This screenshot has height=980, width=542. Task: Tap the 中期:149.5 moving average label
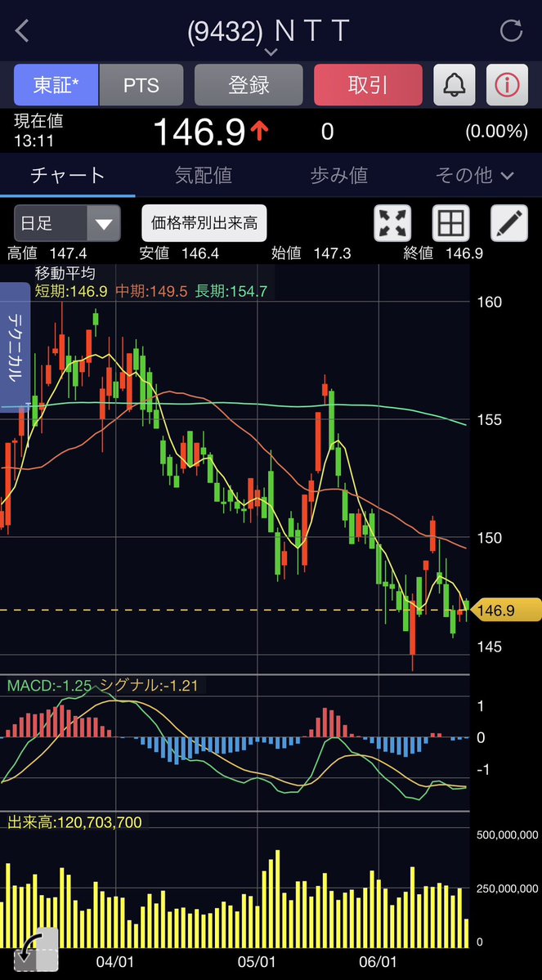151,291
